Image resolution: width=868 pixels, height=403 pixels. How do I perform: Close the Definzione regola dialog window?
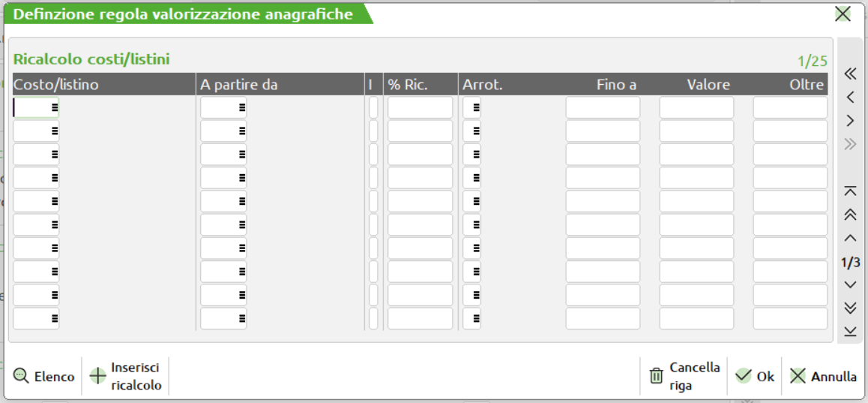[x=843, y=14]
